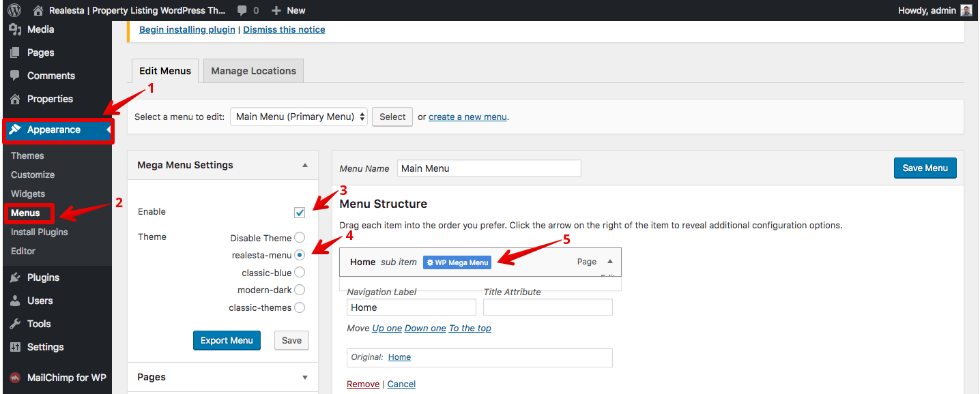Click the Remove link for Home item
This screenshot has width=980, height=394.
pos(363,384)
